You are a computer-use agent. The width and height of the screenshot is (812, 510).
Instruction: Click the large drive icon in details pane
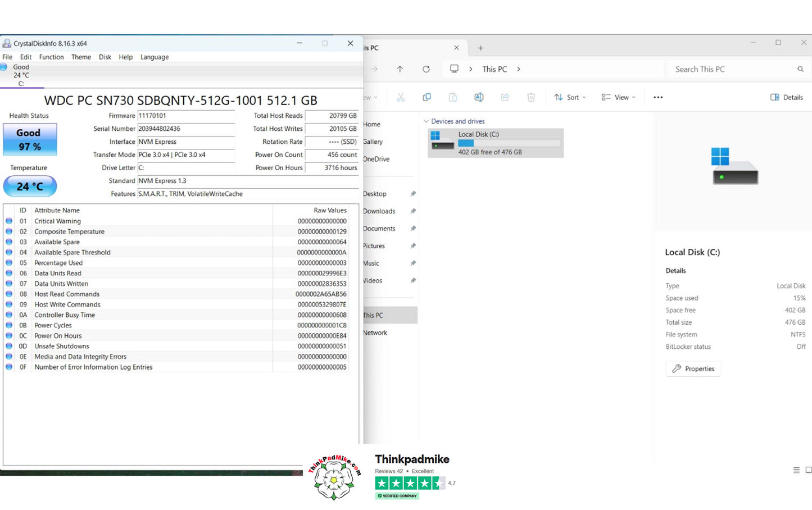734,166
